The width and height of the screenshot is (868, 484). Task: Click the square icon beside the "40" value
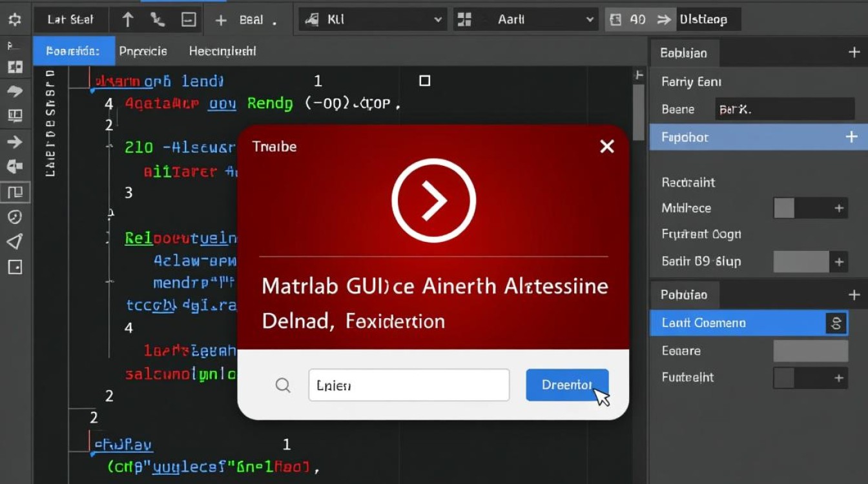pyautogui.click(x=615, y=19)
